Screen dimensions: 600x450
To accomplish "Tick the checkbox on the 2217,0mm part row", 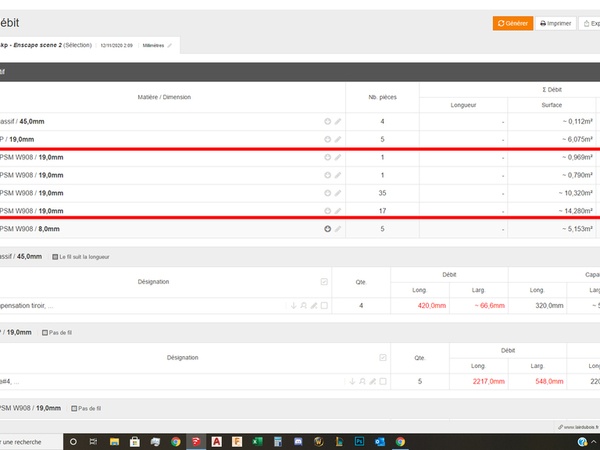I will (382, 381).
